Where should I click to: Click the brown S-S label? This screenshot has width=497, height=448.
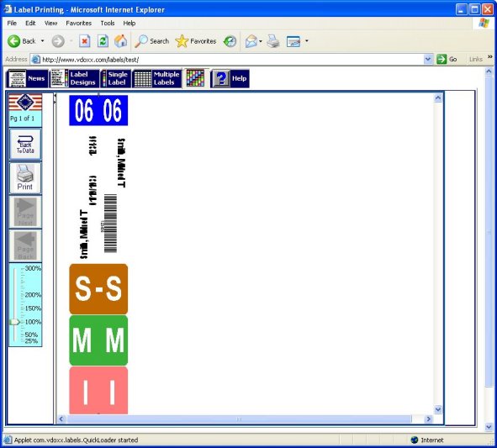click(98, 289)
